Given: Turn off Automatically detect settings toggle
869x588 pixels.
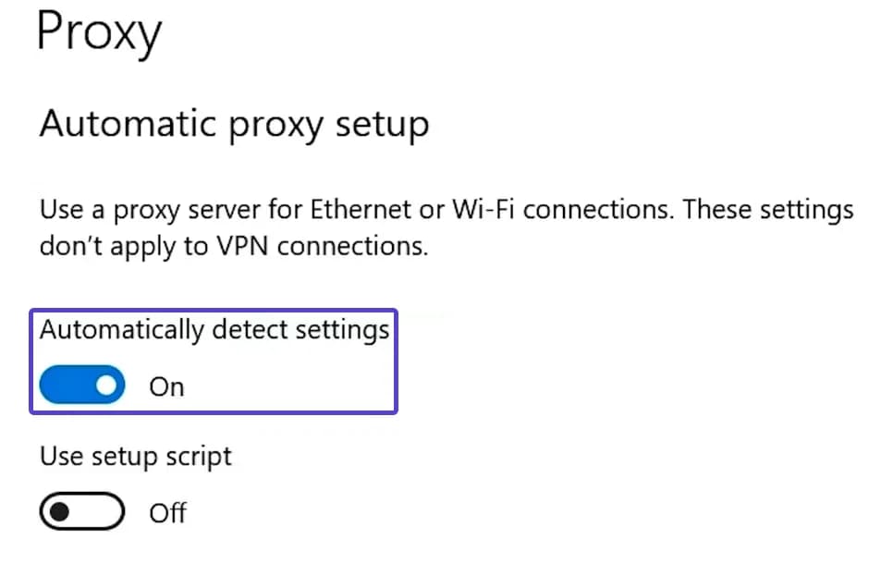Looking at the screenshot, I should [82, 386].
